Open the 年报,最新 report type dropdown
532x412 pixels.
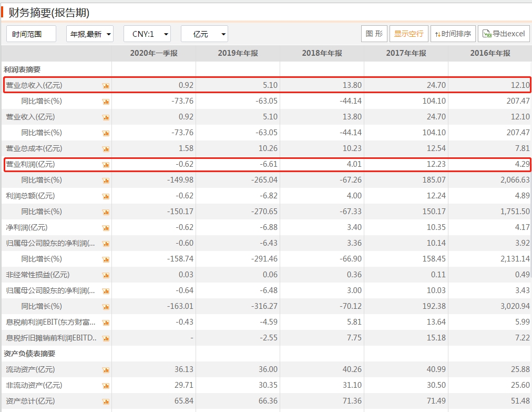click(x=90, y=34)
